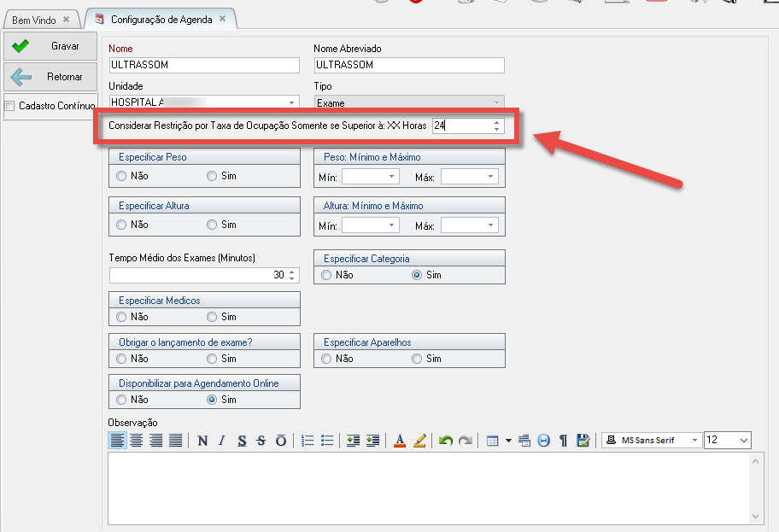Select Sim for Especificar Peso
This screenshot has width=779, height=532.
213,177
